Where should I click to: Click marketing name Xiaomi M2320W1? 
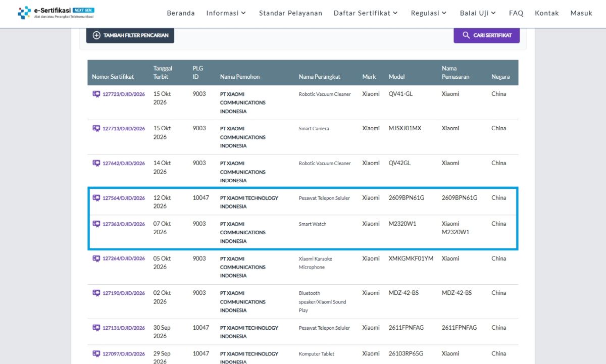tap(456, 228)
